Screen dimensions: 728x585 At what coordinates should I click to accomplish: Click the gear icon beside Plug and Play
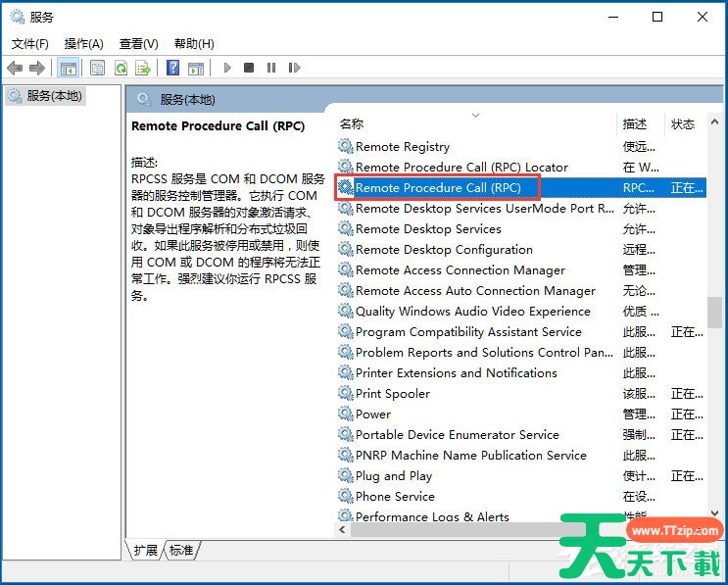tap(346, 475)
